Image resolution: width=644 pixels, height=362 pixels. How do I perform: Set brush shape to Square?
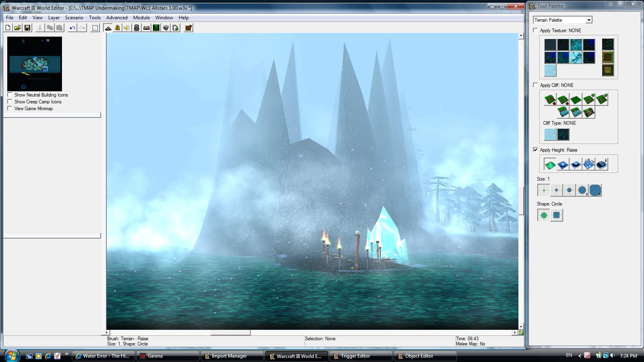[x=556, y=215]
